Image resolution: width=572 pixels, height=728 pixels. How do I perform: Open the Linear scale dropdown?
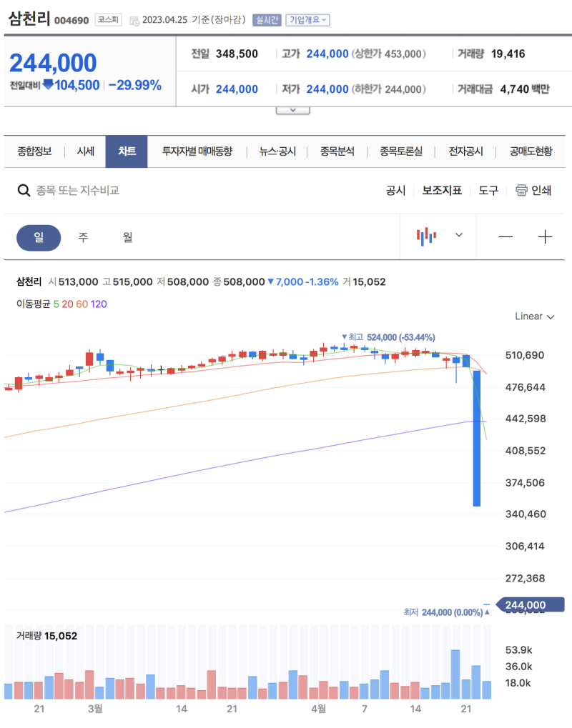pyautogui.click(x=534, y=316)
